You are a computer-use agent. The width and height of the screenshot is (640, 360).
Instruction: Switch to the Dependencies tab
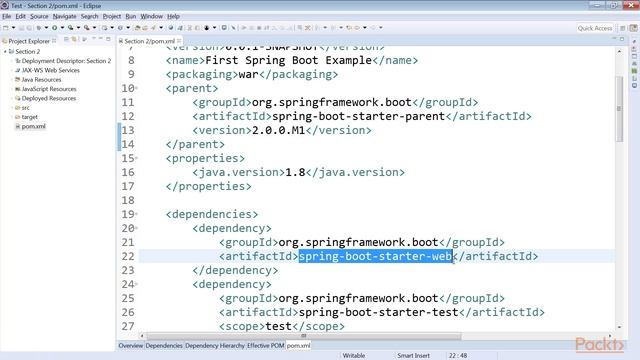(164, 346)
